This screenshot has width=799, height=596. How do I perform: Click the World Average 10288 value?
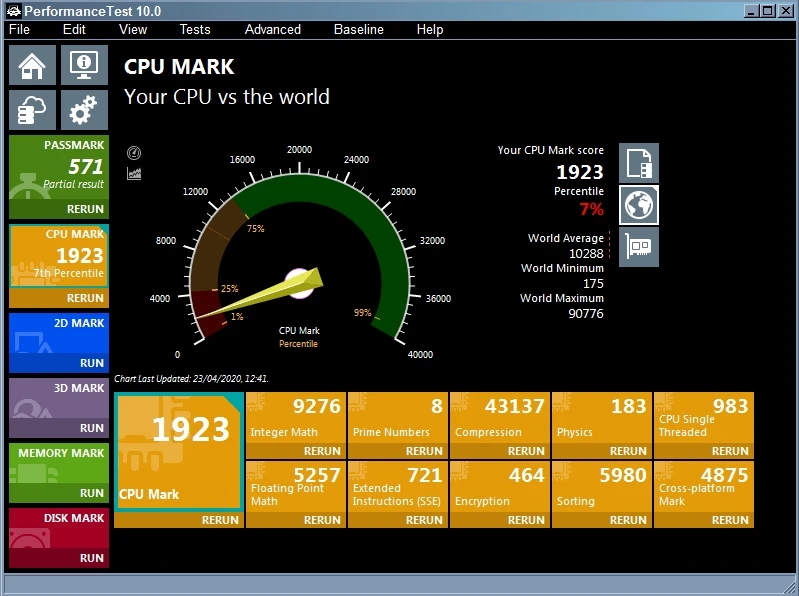[586, 254]
